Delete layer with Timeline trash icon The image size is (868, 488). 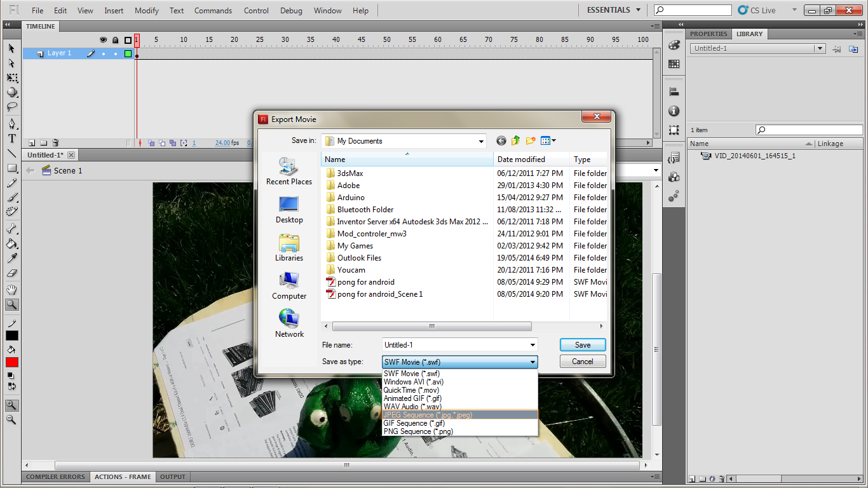tap(56, 143)
